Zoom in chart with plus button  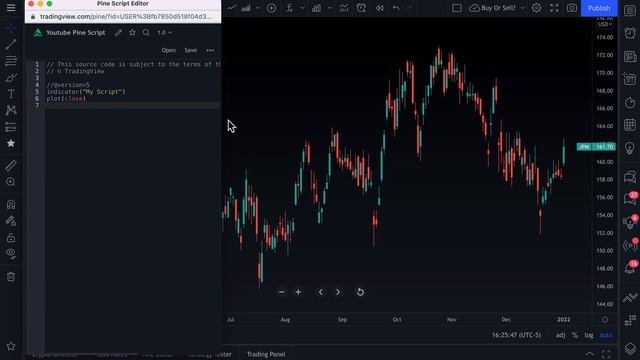pyautogui.click(x=298, y=292)
